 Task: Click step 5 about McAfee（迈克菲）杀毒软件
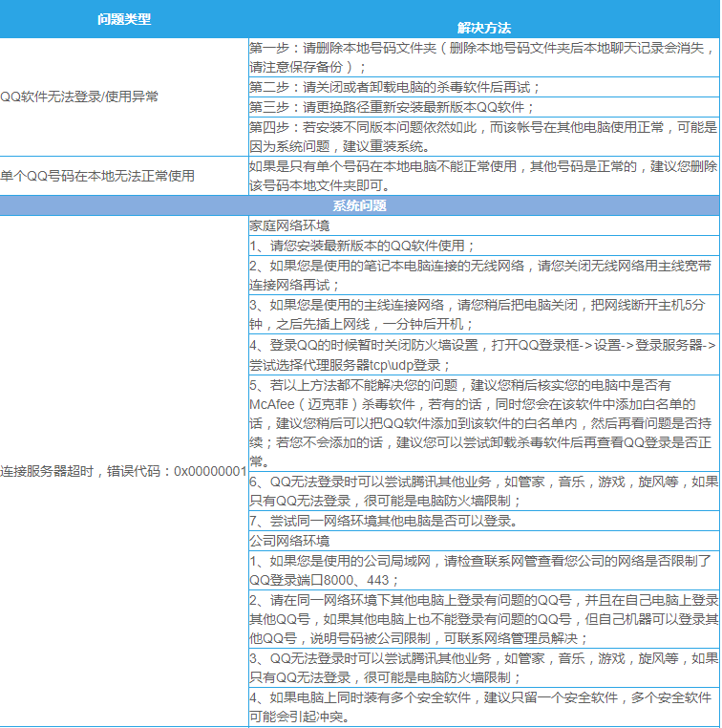(x=484, y=423)
